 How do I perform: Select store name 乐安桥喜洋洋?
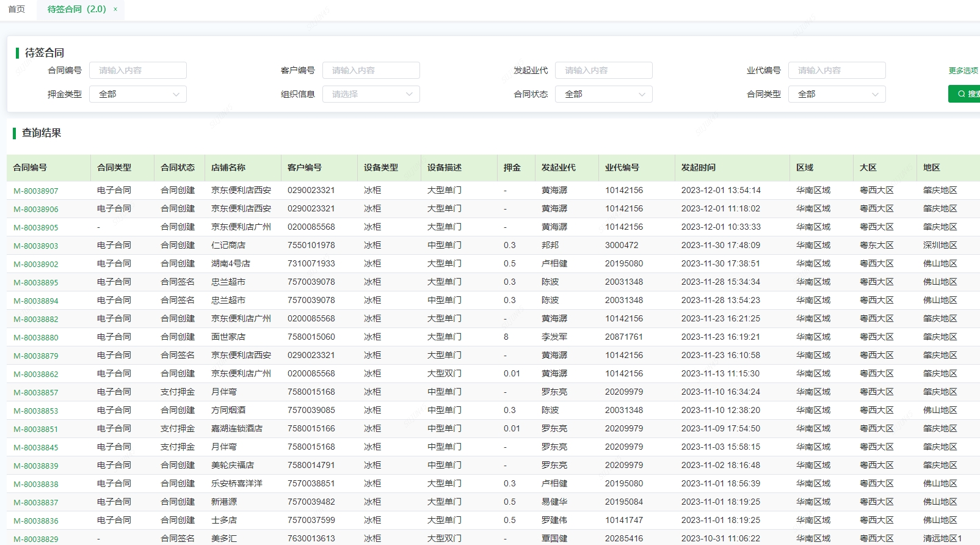click(x=237, y=483)
